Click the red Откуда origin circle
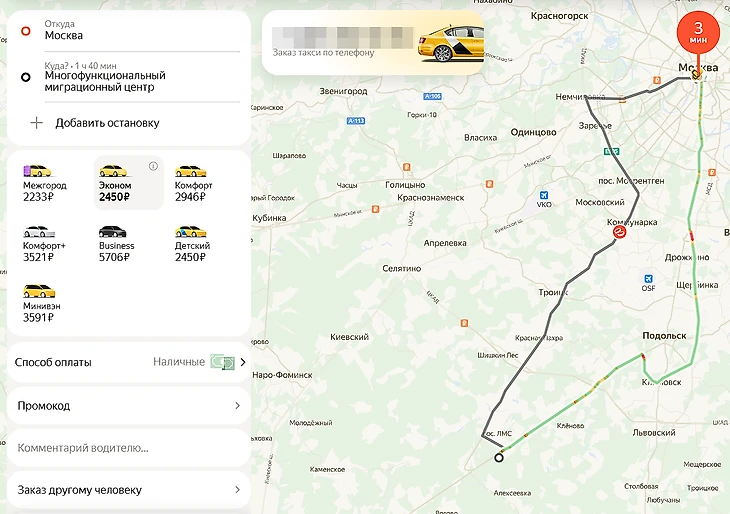Screen dimensions: 730x514 [26, 31]
